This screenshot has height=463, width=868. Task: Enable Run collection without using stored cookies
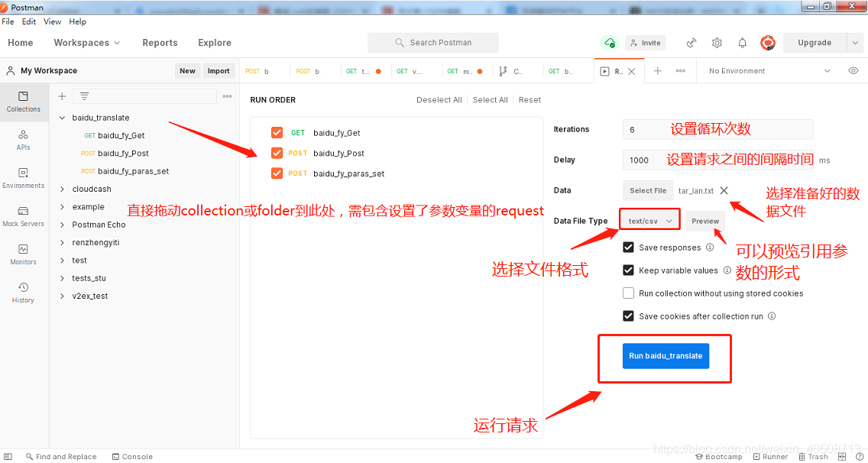tap(628, 293)
